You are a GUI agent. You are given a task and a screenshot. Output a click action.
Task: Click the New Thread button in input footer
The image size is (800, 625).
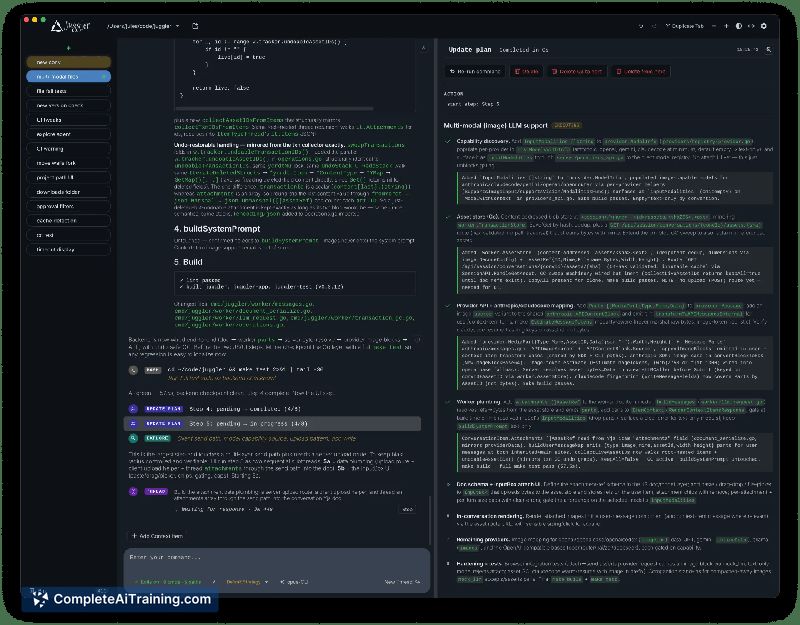(403, 582)
